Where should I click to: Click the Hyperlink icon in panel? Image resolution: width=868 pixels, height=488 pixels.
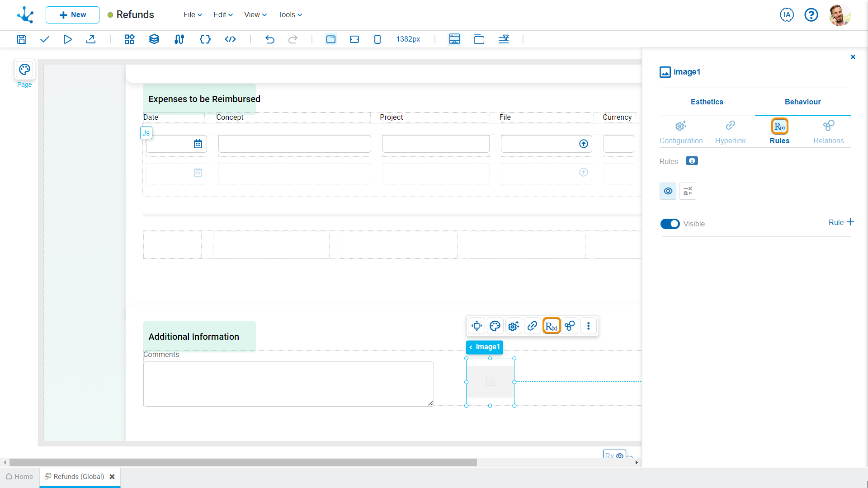tap(730, 126)
